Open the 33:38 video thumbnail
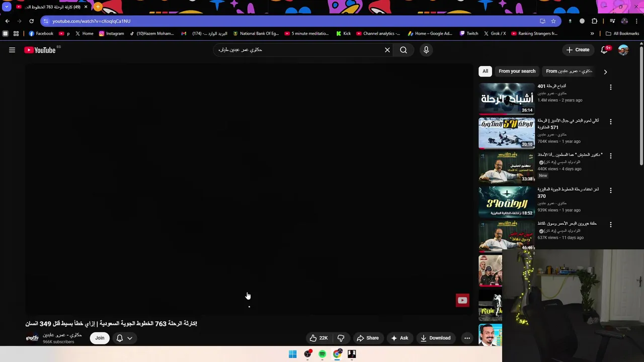Viewport: 644px width, 362px height. [x=507, y=167]
